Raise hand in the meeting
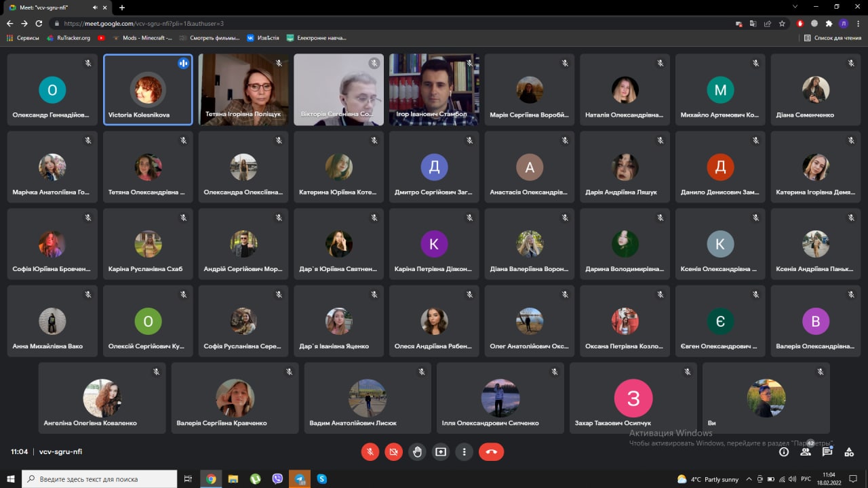 tap(417, 451)
